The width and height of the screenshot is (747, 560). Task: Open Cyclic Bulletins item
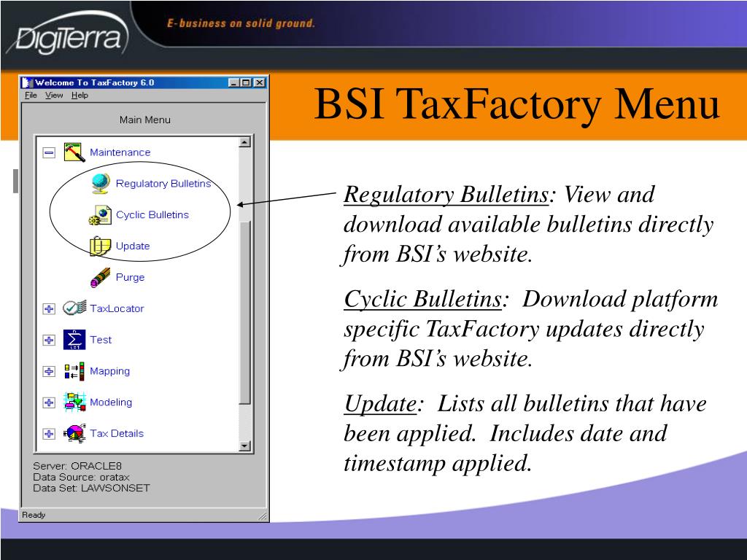152,215
